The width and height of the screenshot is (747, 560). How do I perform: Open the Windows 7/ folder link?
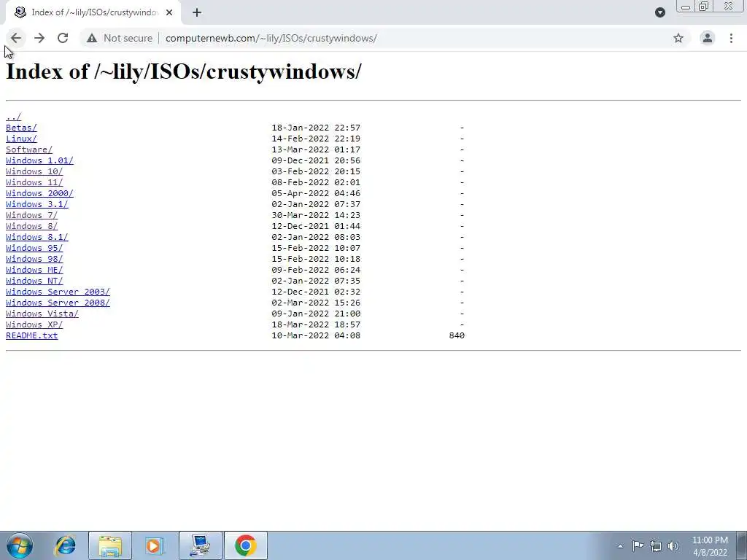pyautogui.click(x=31, y=215)
